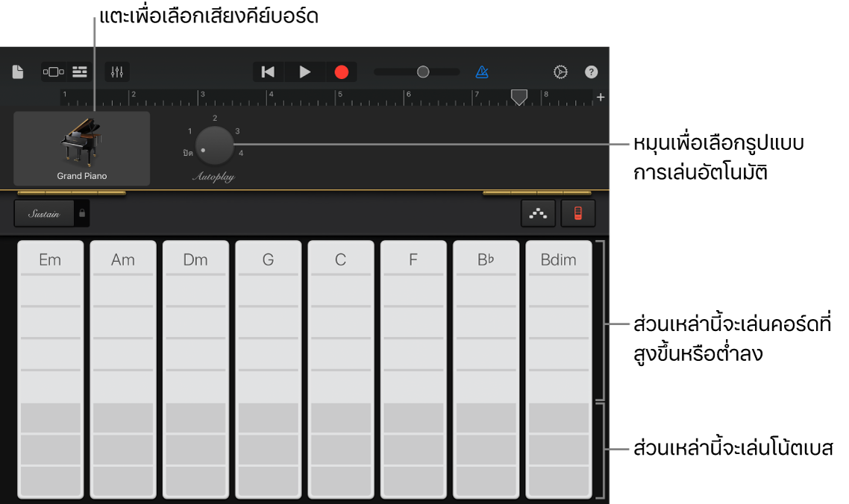Click the Autoplay knob

coord(214,145)
